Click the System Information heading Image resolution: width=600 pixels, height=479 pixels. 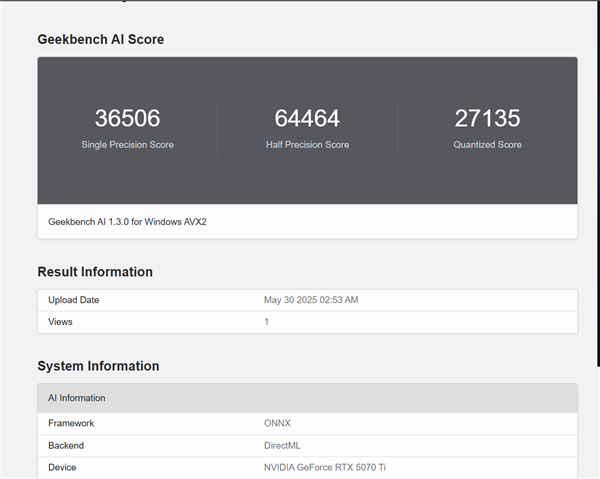pos(98,366)
